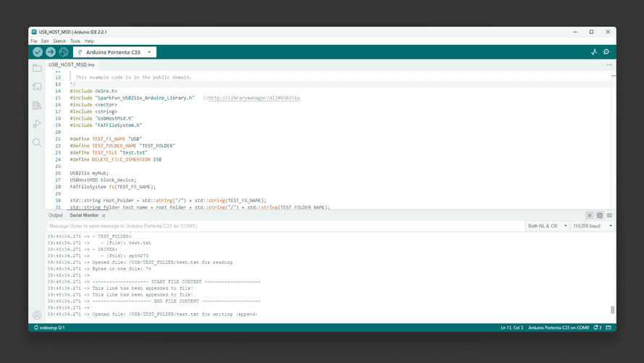Toggle timestamp display in Serial Monitor
644x363 pixels.
600,215
